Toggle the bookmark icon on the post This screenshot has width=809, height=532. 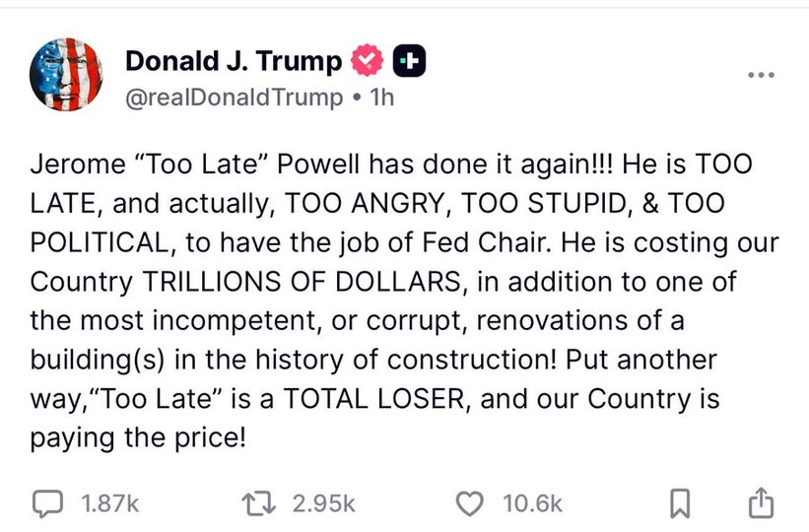[678, 503]
